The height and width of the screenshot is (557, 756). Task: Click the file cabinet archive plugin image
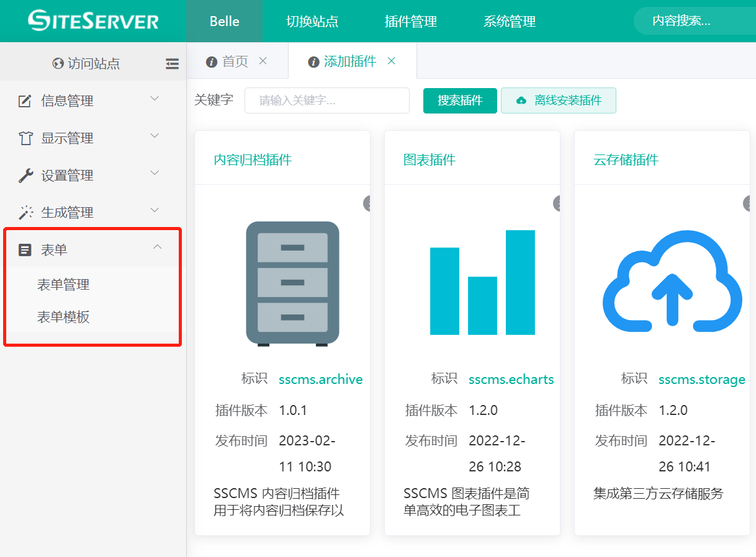[x=292, y=283]
